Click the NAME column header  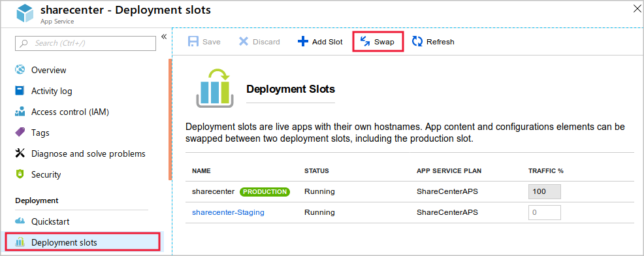click(202, 170)
